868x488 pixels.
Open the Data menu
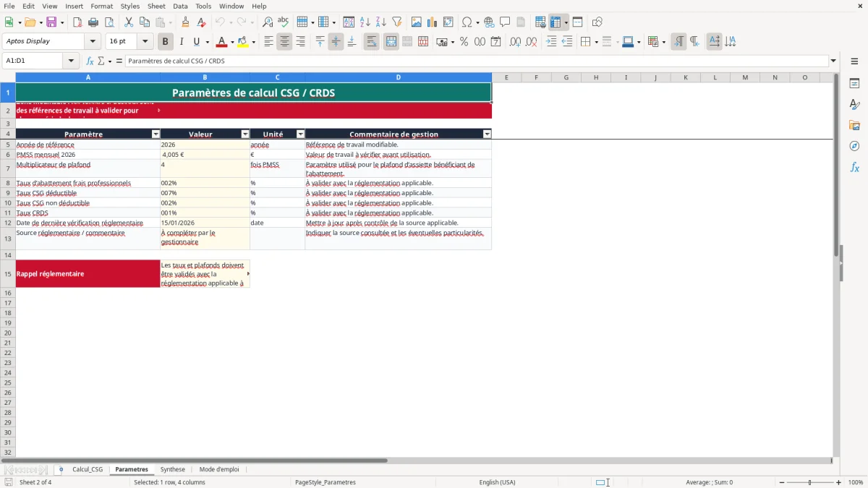pyautogui.click(x=180, y=6)
